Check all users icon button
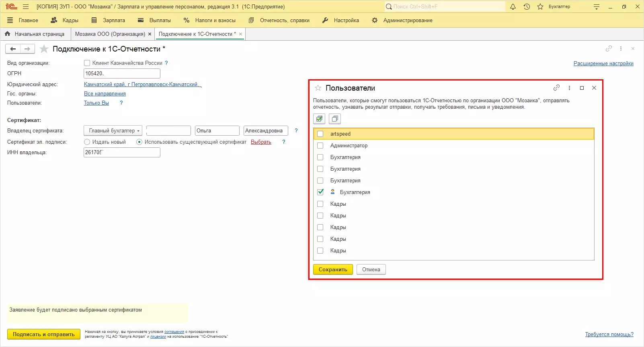 click(319, 119)
